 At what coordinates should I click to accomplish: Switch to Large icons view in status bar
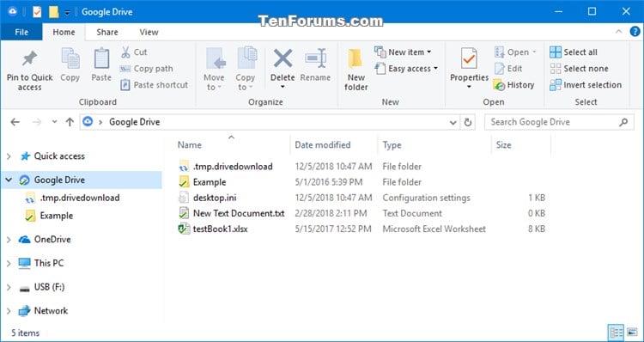click(632, 333)
